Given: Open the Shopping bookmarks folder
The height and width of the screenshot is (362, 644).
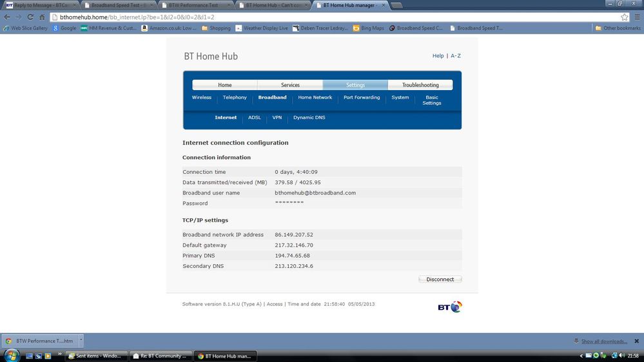Looking at the screenshot, I should coord(216,28).
